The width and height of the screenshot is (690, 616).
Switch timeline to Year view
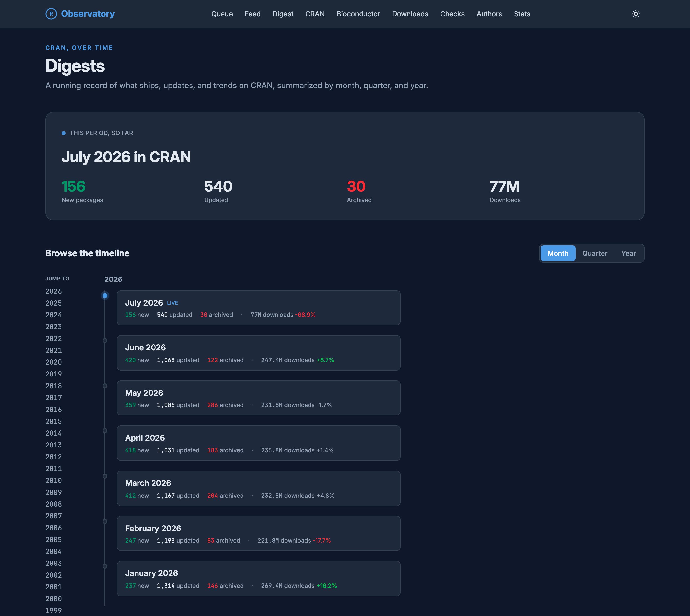click(x=629, y=253)
